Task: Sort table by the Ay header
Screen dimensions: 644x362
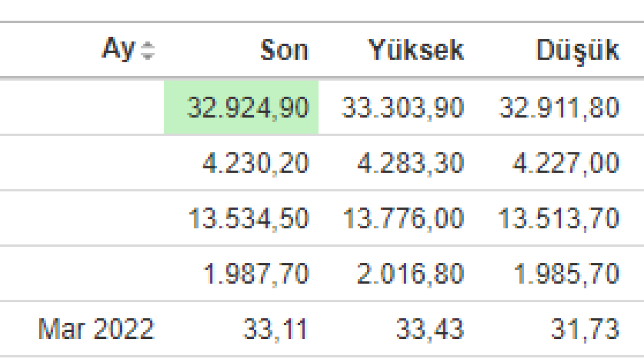Action: (x=118, y=50)
